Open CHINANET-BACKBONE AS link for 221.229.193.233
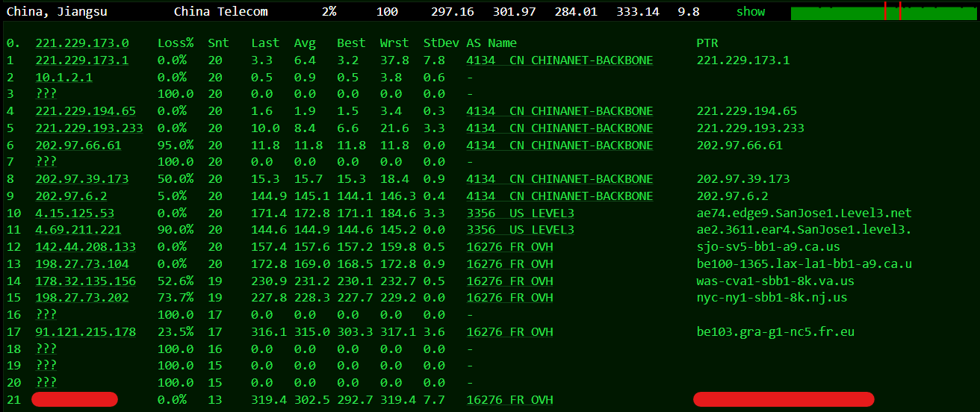The width and height of the screenshot is (980, 412). [559, 128]
